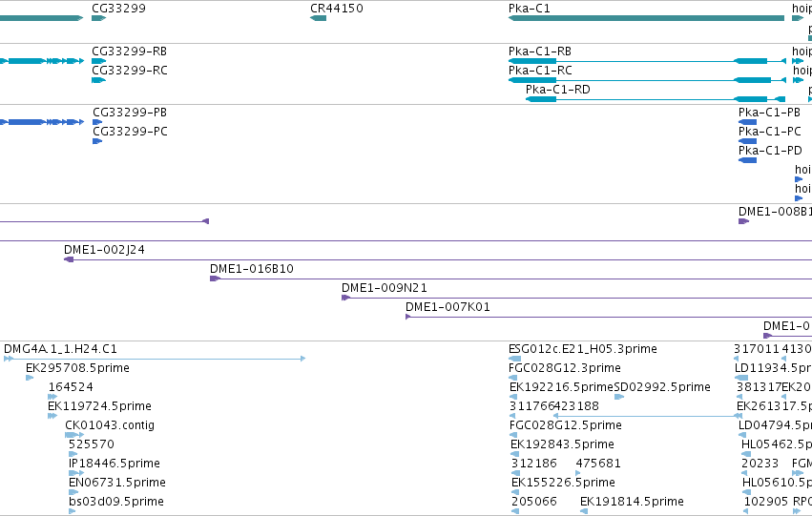Select the Pka-C1-RB transcript
Image resolution: width=812 pixels, height=516 pixels.
[647, 61]
